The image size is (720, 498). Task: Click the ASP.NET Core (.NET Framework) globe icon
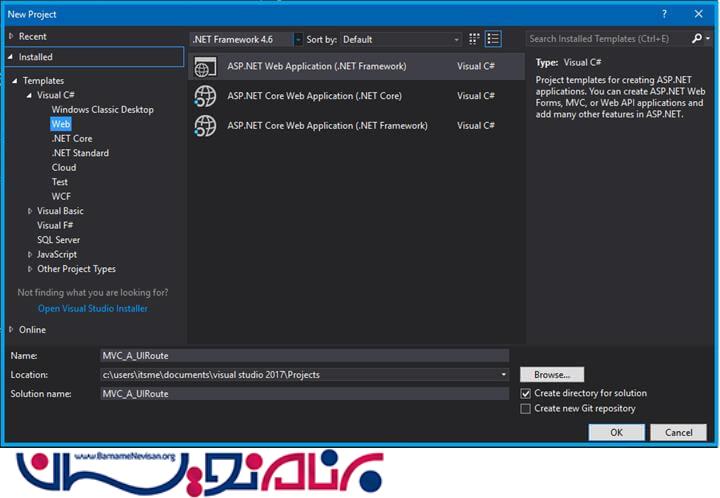(x=205, y=126)
